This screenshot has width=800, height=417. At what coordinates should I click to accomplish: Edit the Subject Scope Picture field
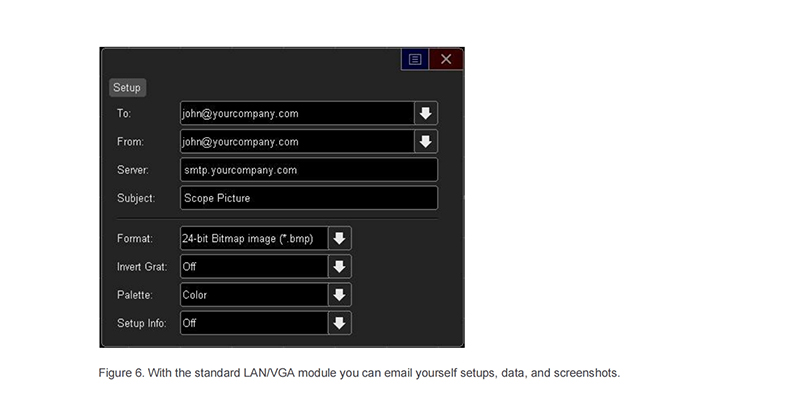309,198
